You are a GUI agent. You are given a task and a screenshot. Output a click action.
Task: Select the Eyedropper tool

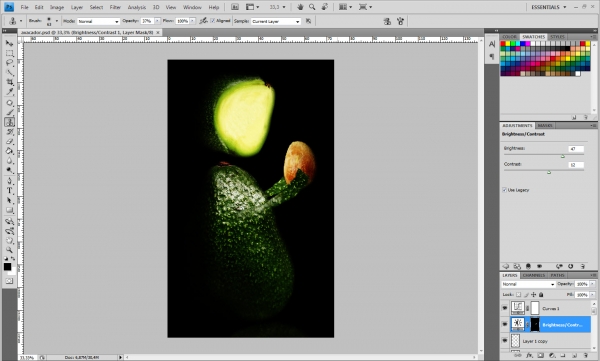[x=9, y=92]
